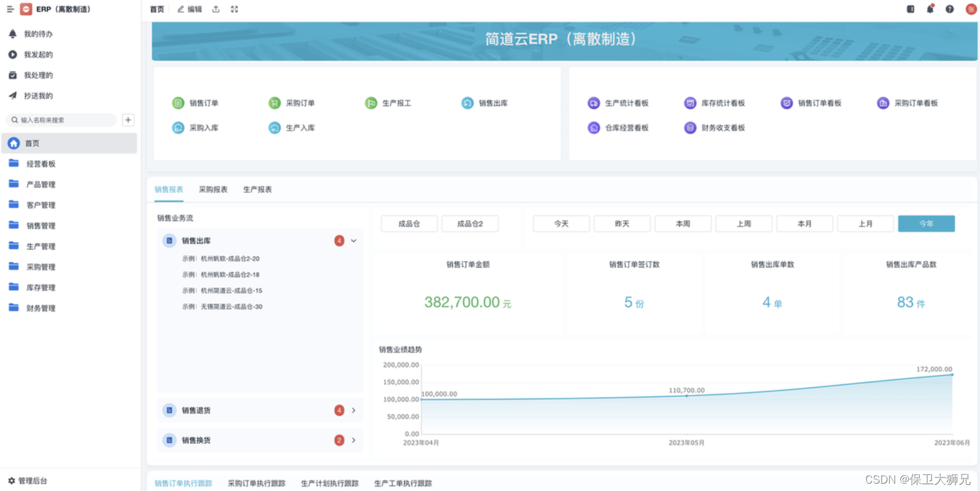The width and height of the screenshot is (980, 491).
Task: Expand the 客户管理 folder
Action: (69, 205)
